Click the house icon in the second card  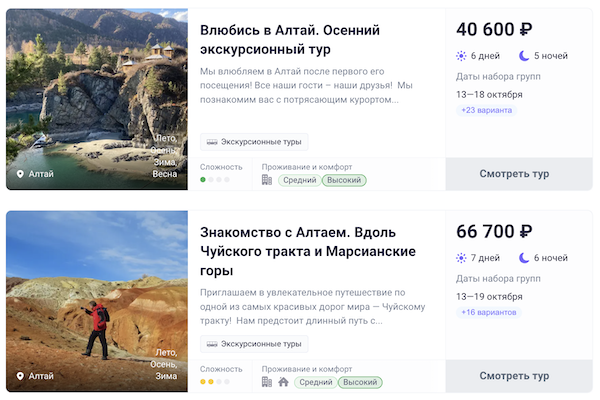tap(283, 382)
